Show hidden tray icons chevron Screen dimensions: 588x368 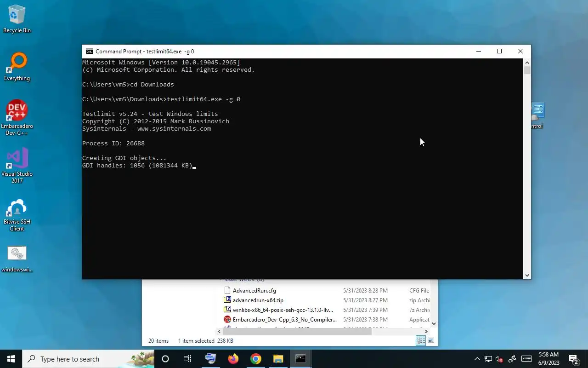coord(477,359)
